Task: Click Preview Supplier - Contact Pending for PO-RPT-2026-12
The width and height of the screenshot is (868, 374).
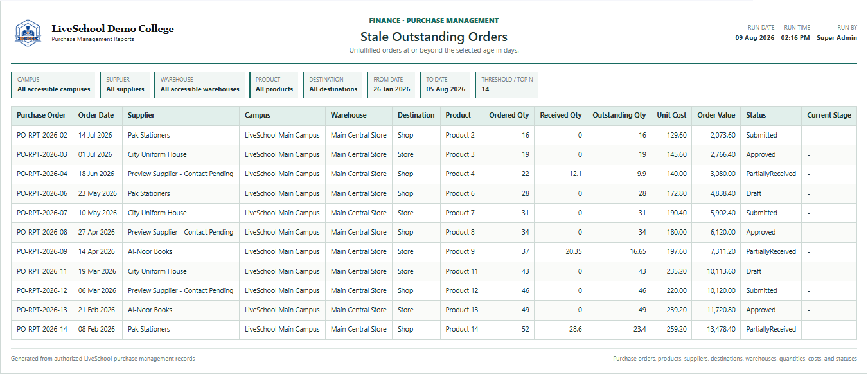Action: coord(181,290)
